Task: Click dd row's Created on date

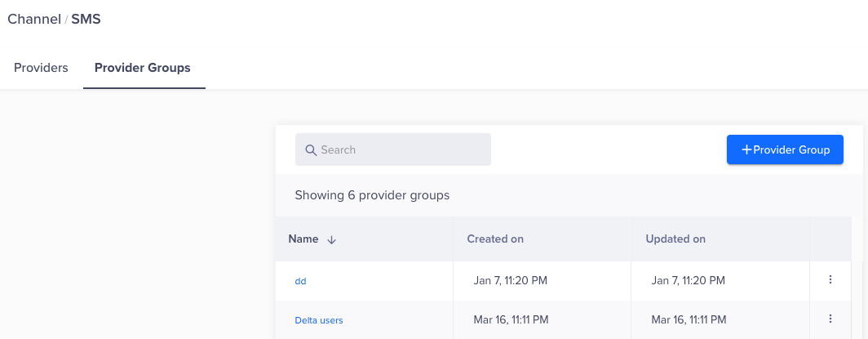Action: (x=510, y=280)
